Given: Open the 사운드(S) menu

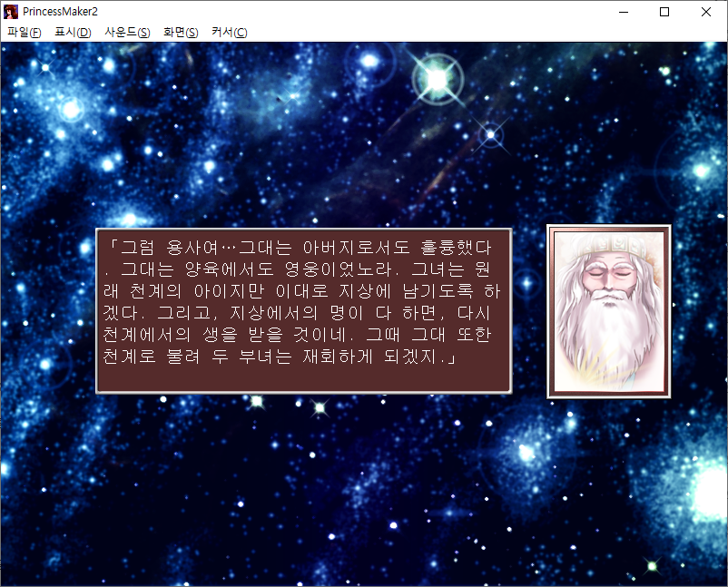Looking at the screenshot, I should point(127,32).
